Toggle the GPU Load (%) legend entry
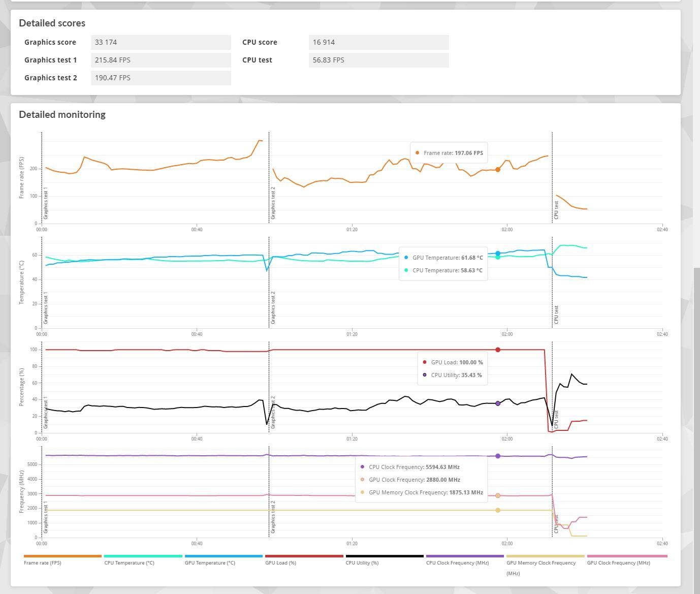This screenshot has width=700, height=594. 304,560
